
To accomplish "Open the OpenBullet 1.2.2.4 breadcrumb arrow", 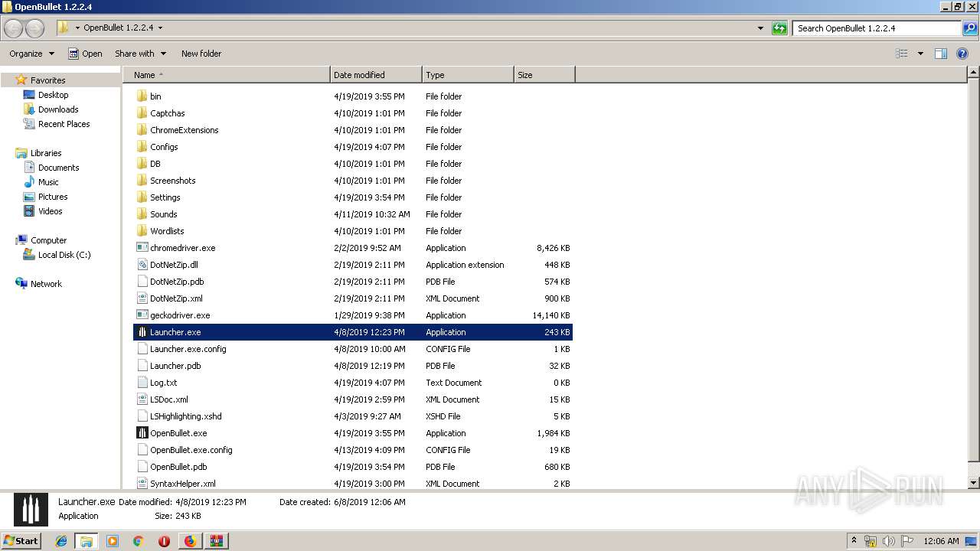I will tap(160, 28).
